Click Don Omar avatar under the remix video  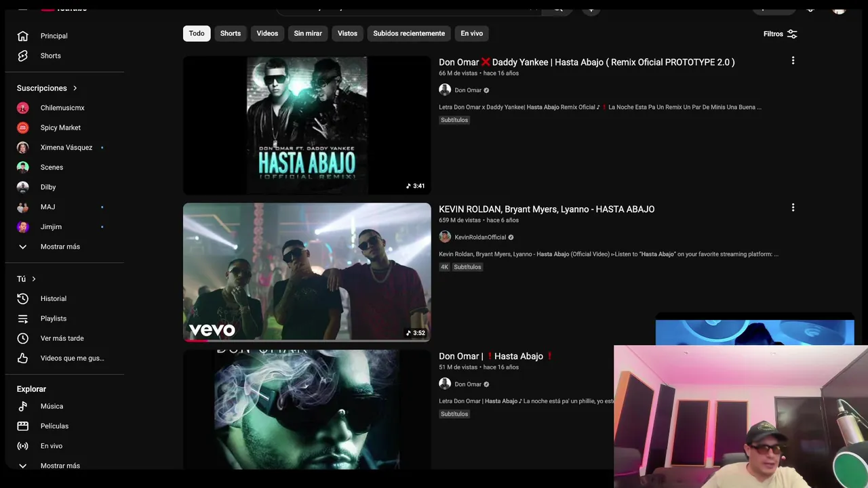(445, 90)
